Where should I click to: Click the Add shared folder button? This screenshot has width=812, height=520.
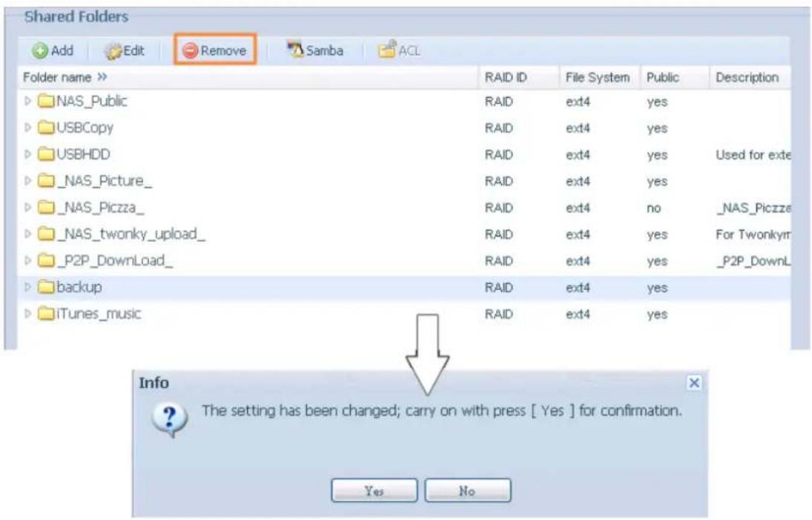53,50
